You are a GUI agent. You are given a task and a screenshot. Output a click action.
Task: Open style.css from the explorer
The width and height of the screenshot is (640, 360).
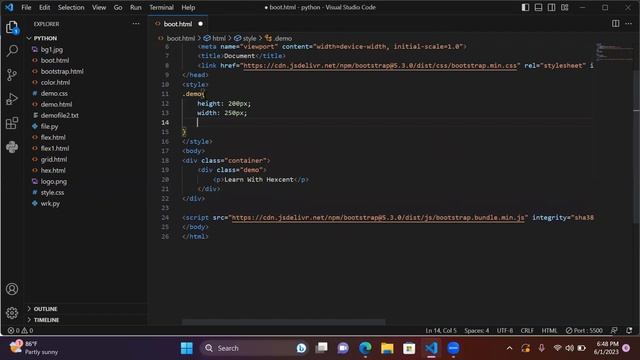coord(52,192)
